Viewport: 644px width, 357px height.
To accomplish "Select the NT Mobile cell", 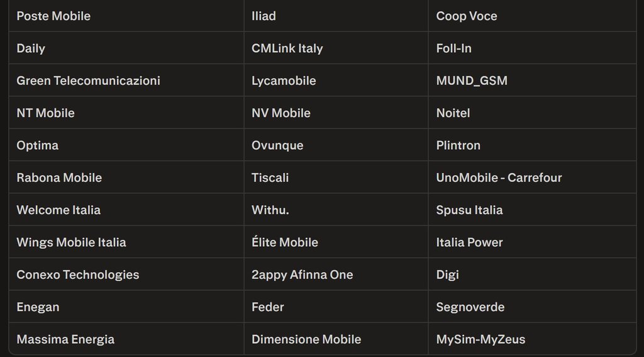I will click(45, 113).
